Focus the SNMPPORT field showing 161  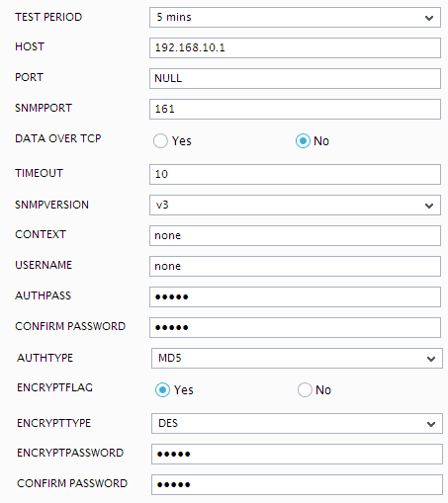(295, 109)
